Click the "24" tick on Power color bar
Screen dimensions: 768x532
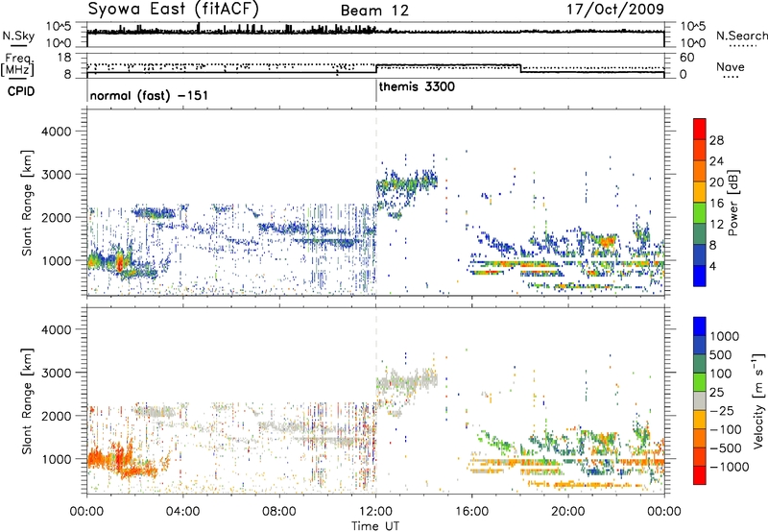(x=716, y=161)
